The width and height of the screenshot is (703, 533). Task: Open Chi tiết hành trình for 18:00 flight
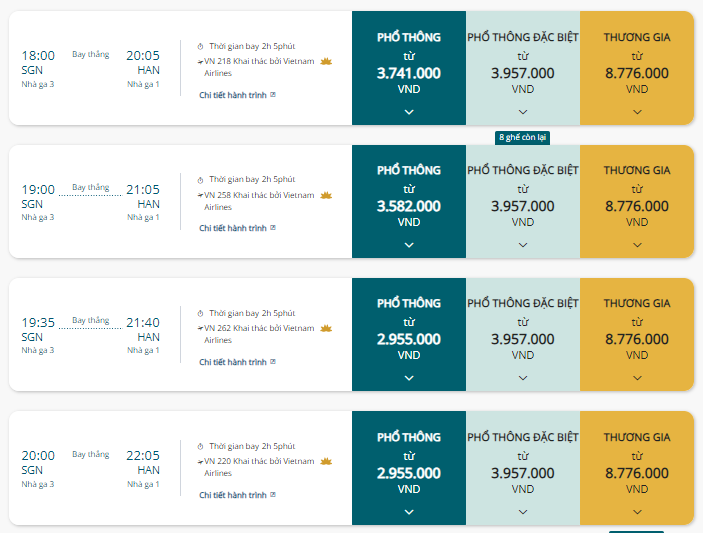[233, 95]
